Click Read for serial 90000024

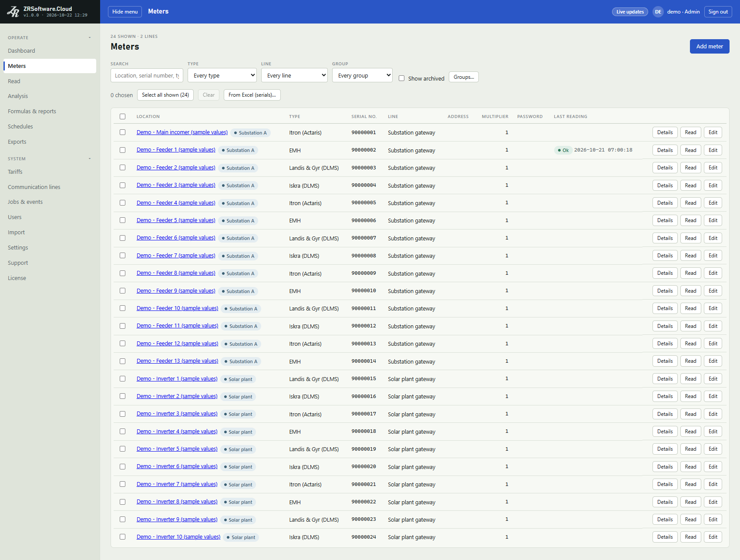[x=690, y=537]
